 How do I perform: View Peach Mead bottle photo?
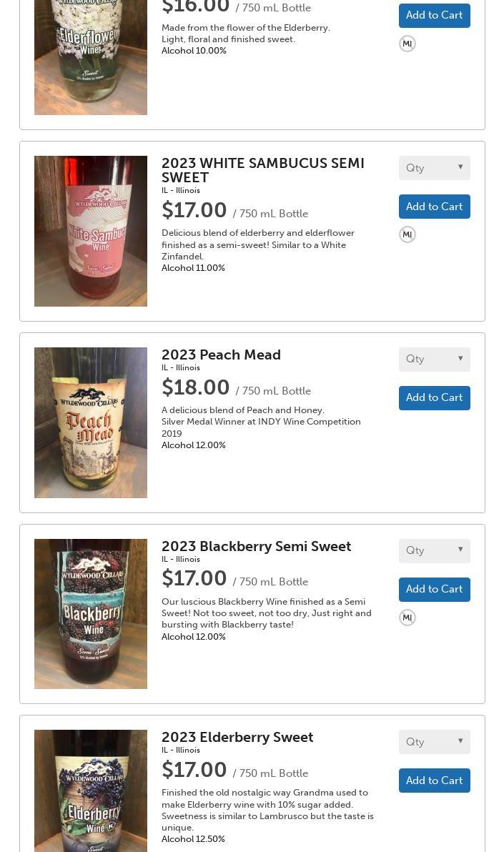[91, 422]
